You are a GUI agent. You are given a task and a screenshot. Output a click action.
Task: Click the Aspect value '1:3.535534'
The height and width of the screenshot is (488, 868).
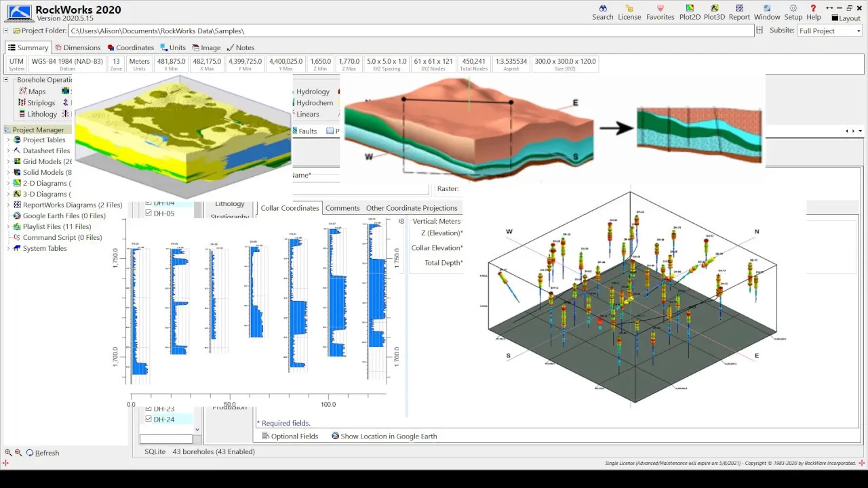pos(511,62)
